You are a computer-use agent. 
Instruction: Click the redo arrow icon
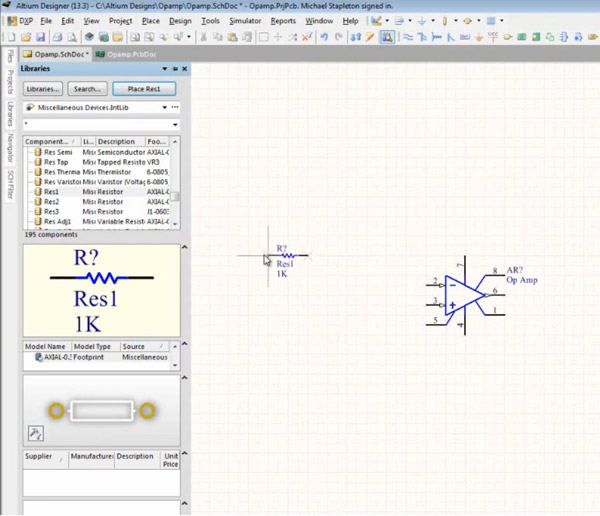(339, 37)
